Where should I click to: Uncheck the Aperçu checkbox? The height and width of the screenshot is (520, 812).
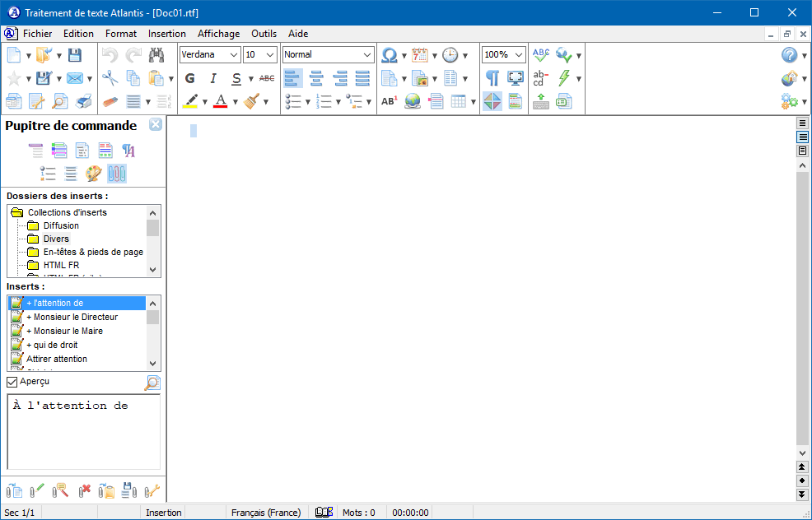pos(12,383)
